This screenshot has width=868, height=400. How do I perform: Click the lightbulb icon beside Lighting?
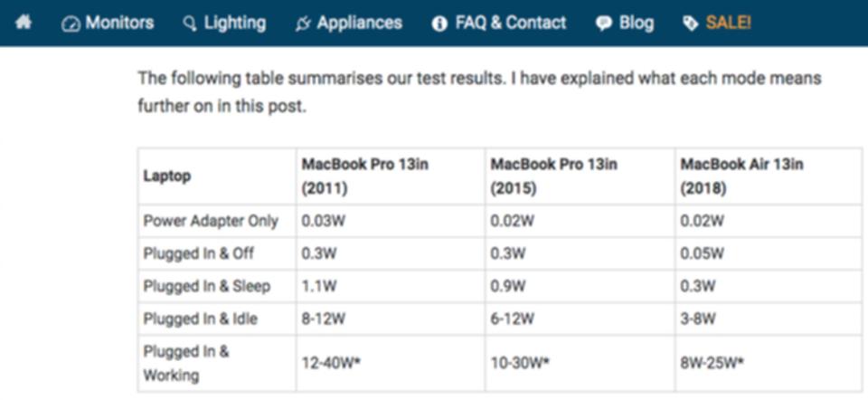(190, 24)
